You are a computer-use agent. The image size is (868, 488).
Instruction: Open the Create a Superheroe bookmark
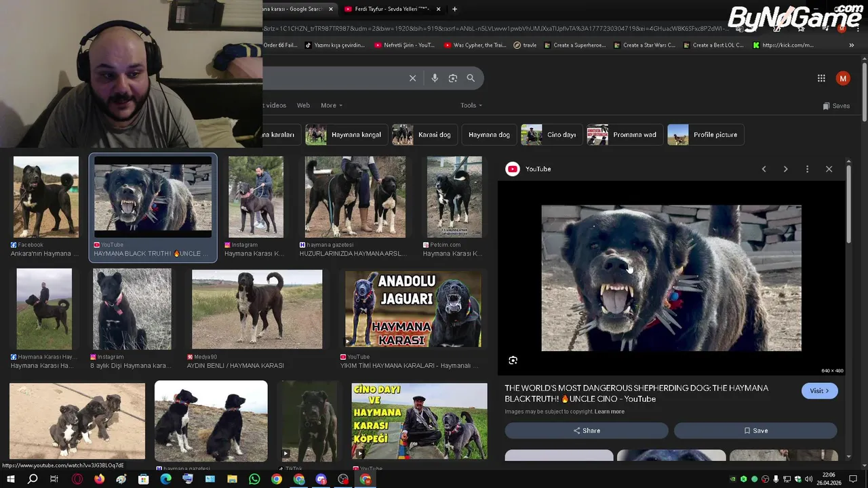coord(575,45)
